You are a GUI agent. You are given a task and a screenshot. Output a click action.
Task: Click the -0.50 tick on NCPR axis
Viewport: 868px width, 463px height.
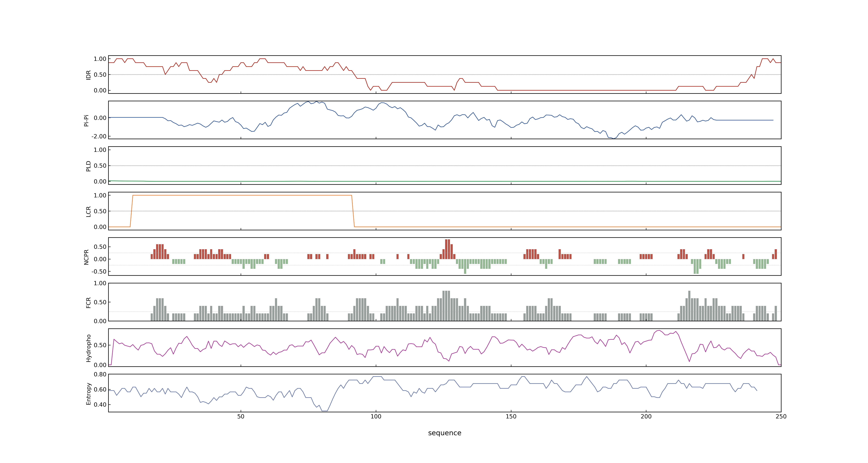[99, 272]
